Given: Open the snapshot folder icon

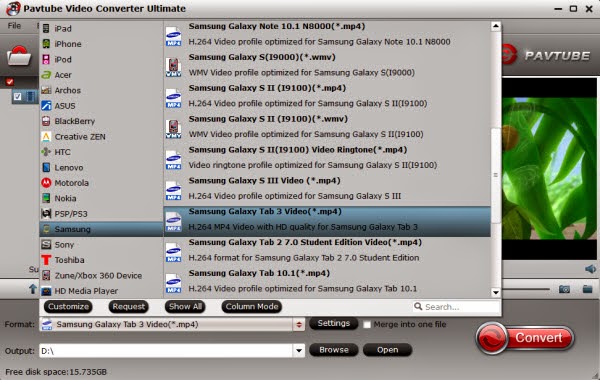Looking at the screenshot, I should coord(587,289).
